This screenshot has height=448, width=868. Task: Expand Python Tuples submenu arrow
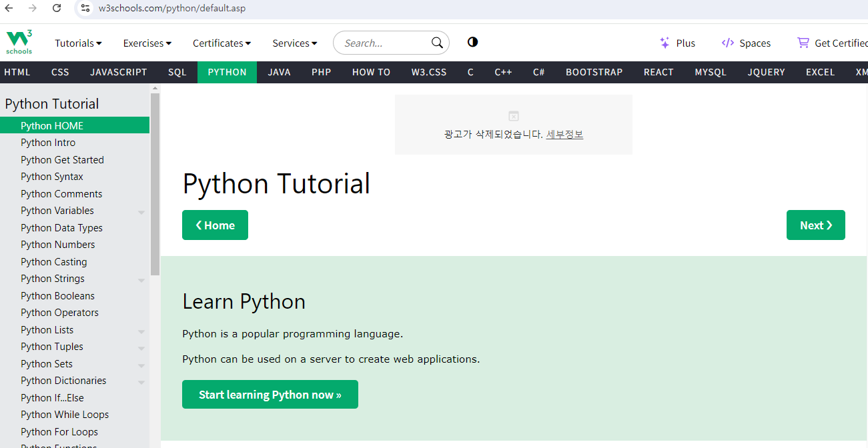141,348
